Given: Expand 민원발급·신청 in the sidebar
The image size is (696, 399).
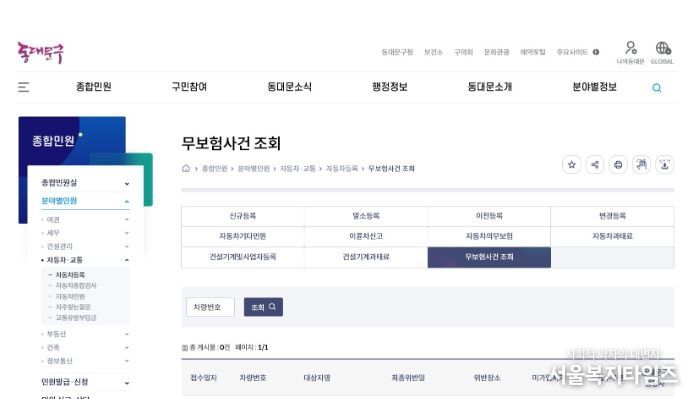Looking at the screenshot, I should click(85, 382).
